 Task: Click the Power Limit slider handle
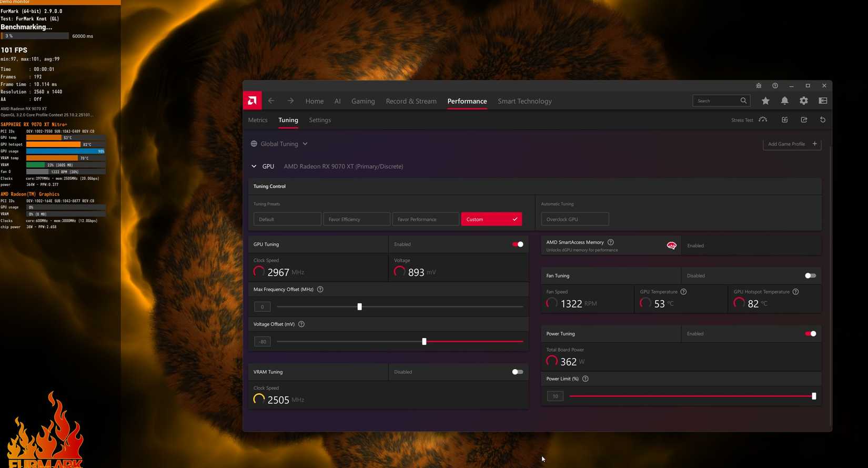coord(814,396)
